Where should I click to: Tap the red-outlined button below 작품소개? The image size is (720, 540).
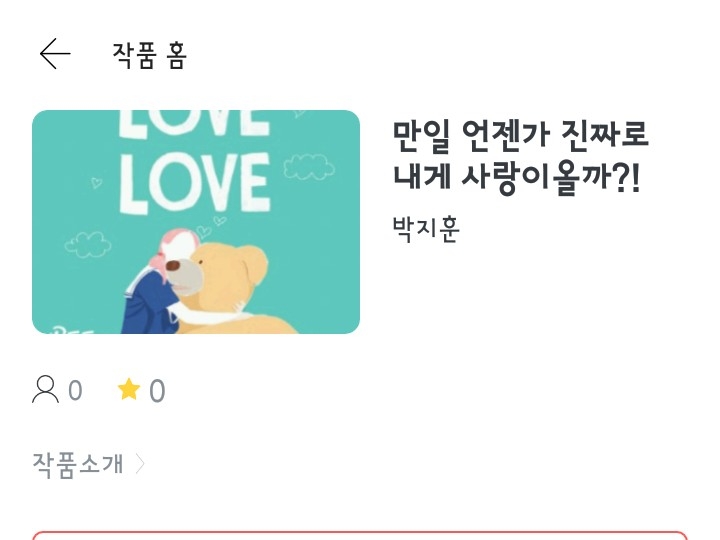(360, 535)
